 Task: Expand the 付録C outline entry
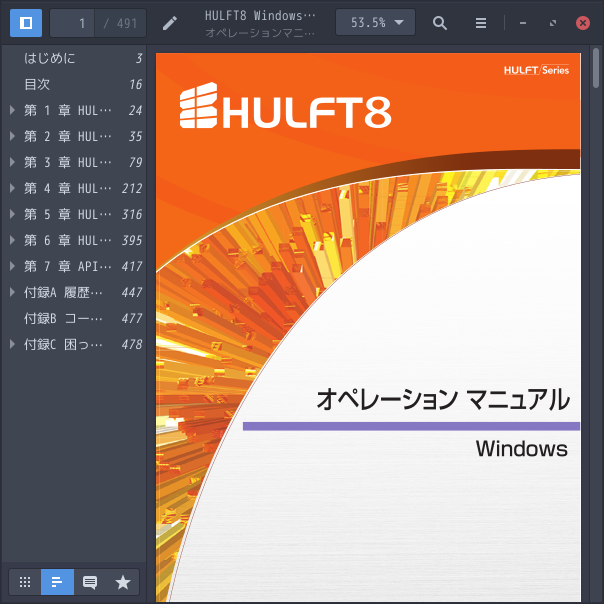(12, 344)
